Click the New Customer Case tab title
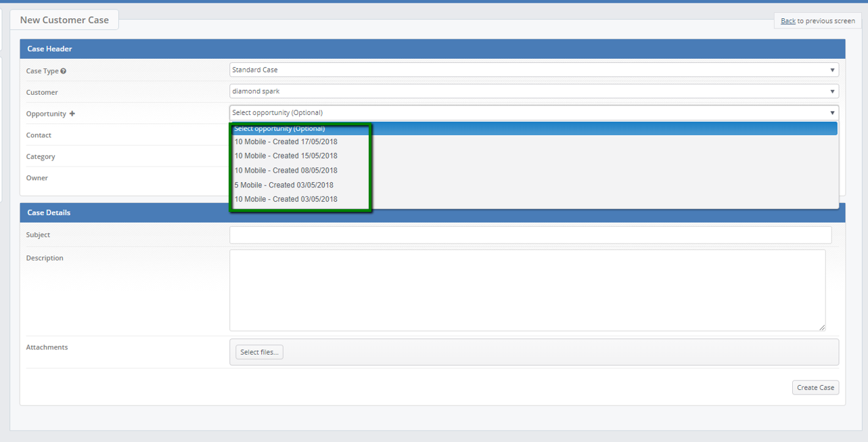The height and width of the screenshot is (442, 868). coord(64,20)
